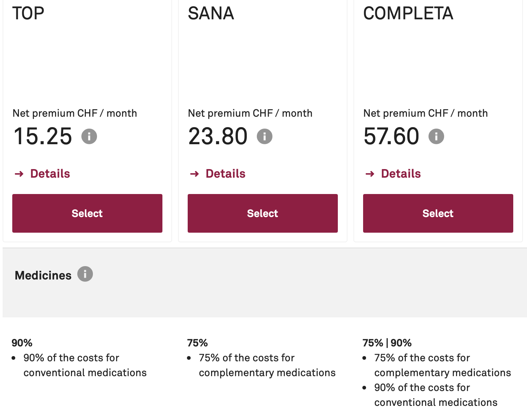
Task: Click info icon next to SANA premium 23.80
Action: point(265,136)
